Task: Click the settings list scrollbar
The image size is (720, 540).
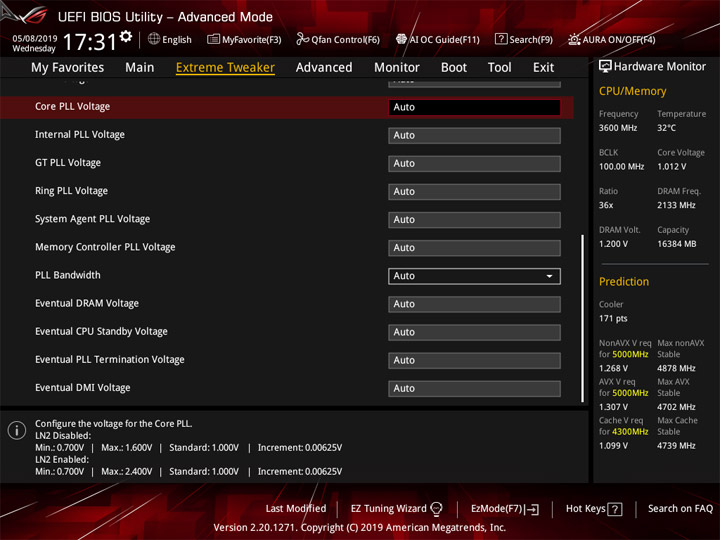Action: click(x=583, y=319)
